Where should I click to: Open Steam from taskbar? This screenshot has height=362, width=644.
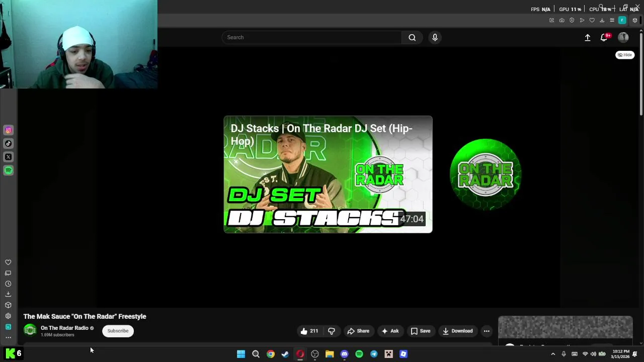[x=285, y=354]
